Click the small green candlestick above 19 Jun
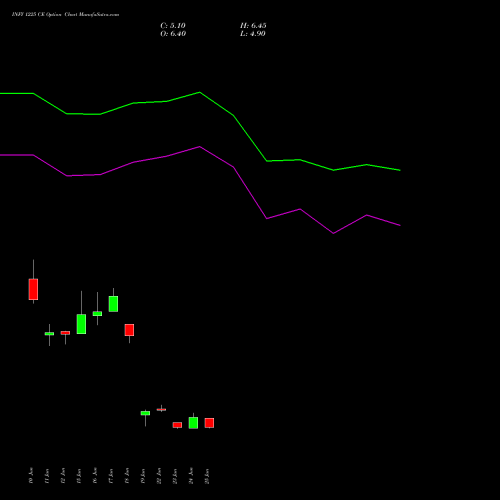Viewport: 500px width, 500px height. coord(145,413)
